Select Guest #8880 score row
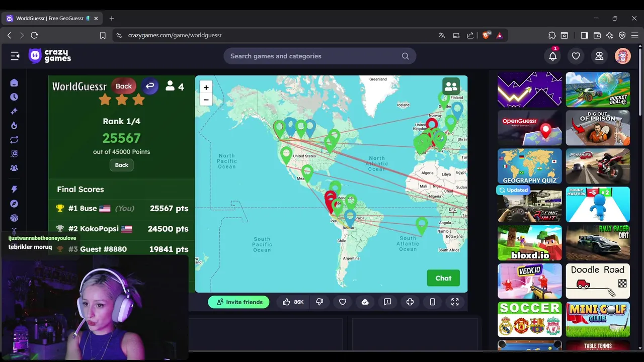The width and height of the screenshot is (644, 362). 121,249
